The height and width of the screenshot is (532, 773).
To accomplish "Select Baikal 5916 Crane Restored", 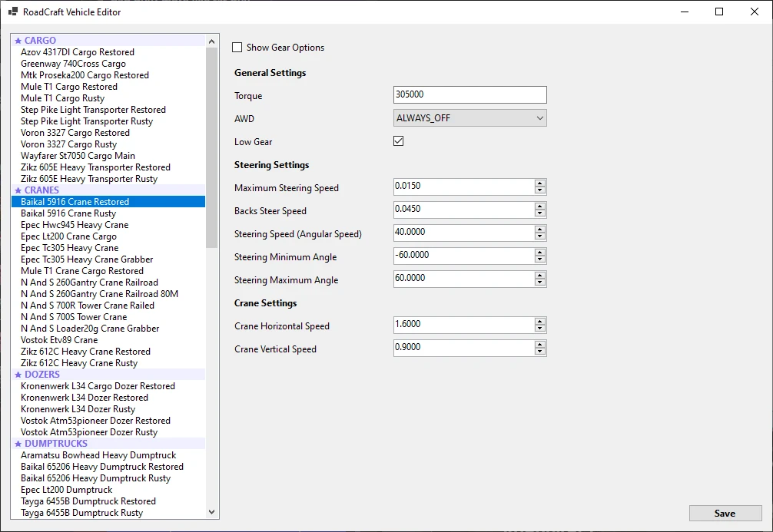I will tap(108, 201).
